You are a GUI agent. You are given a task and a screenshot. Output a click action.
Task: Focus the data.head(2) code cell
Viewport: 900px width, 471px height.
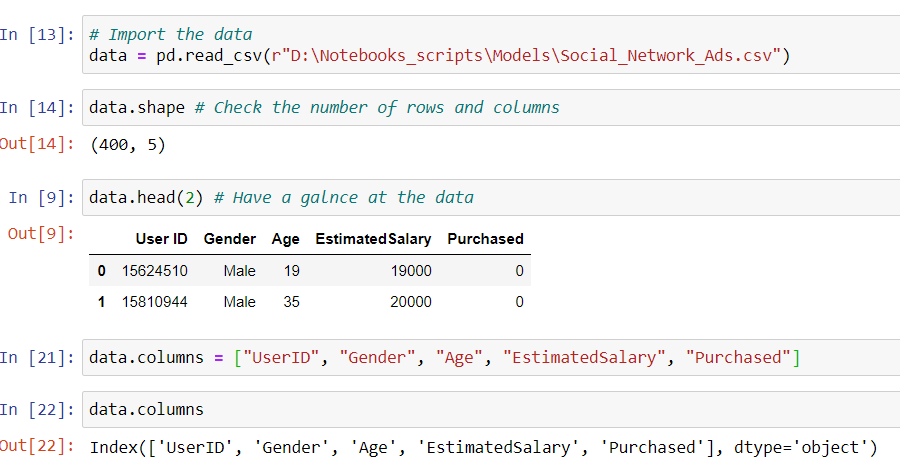490,197
